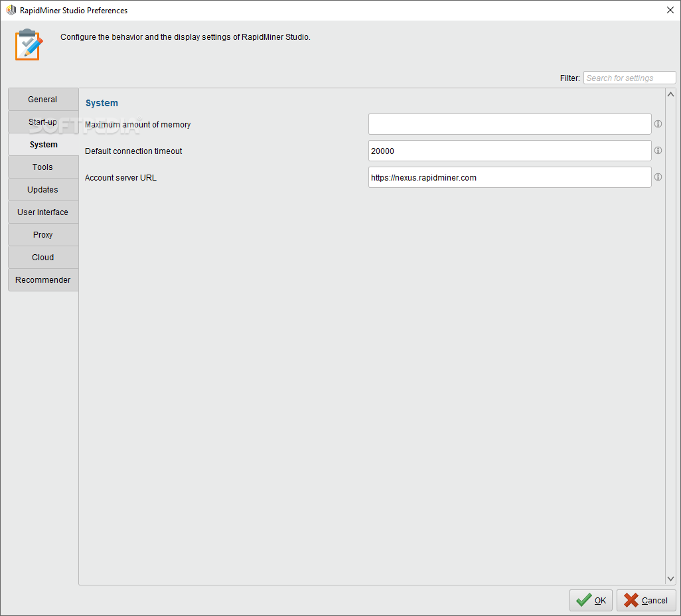This screenshot has width=681, height=616.
Task: Click the Account server URL field
Action: 510,177
